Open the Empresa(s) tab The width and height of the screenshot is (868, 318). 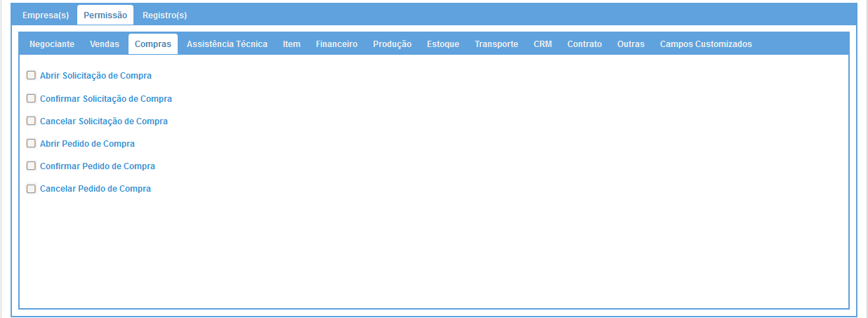click(46, 15)
